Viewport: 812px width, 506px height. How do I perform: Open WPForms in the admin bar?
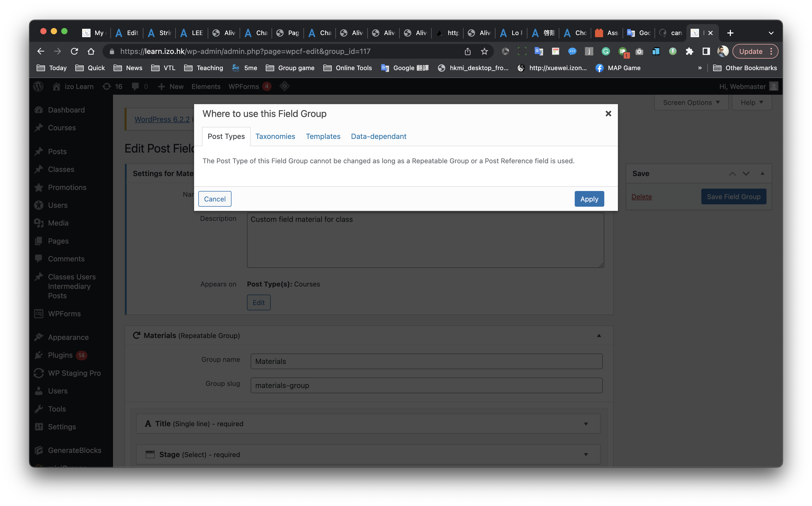249,86
